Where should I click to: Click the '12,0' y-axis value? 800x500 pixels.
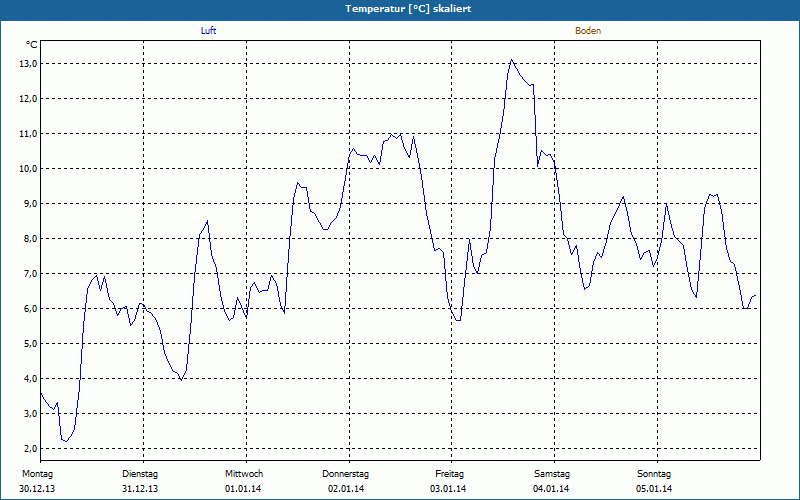coord(28,98)
